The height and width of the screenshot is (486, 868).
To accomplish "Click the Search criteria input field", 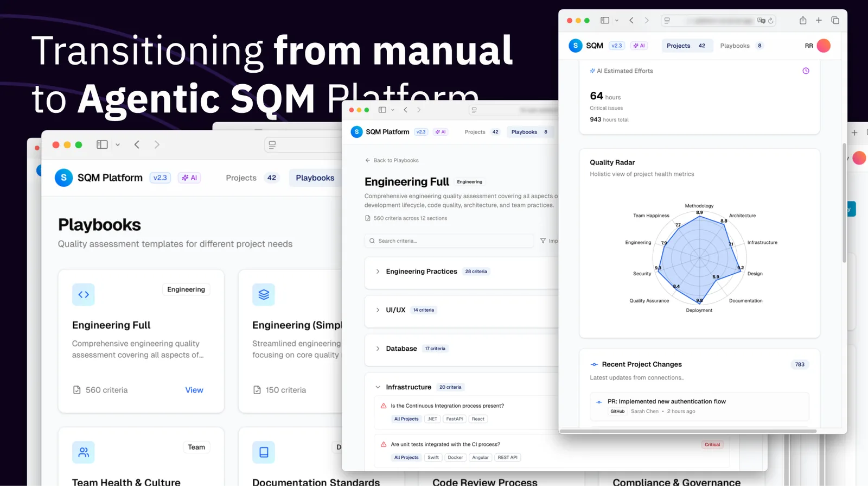I will pyautogui.click(x=449, y=241).
